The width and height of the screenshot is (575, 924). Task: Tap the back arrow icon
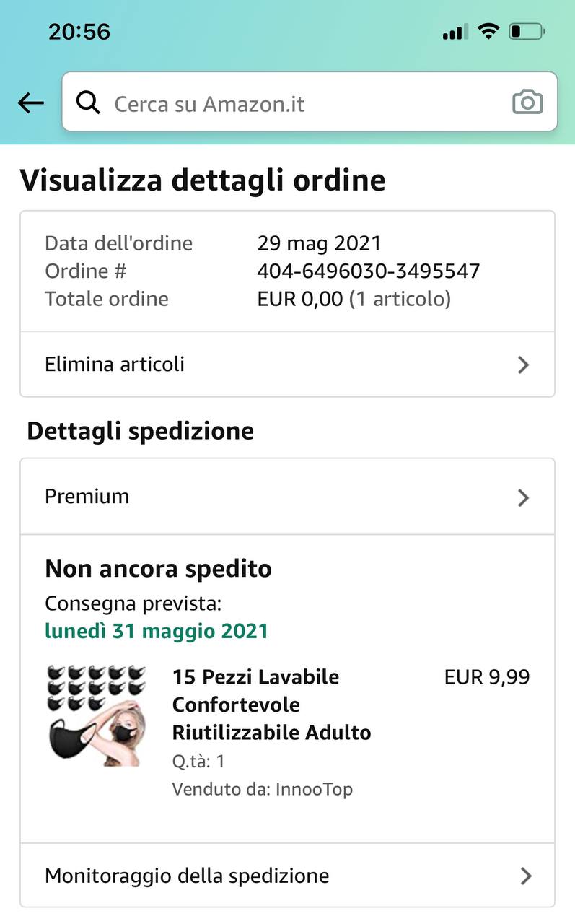pos(30,103)
